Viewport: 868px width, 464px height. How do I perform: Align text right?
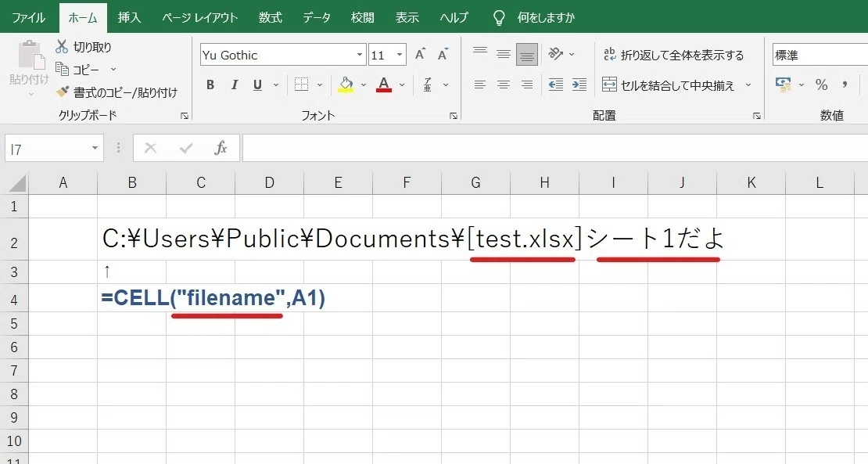pos(527,85)
